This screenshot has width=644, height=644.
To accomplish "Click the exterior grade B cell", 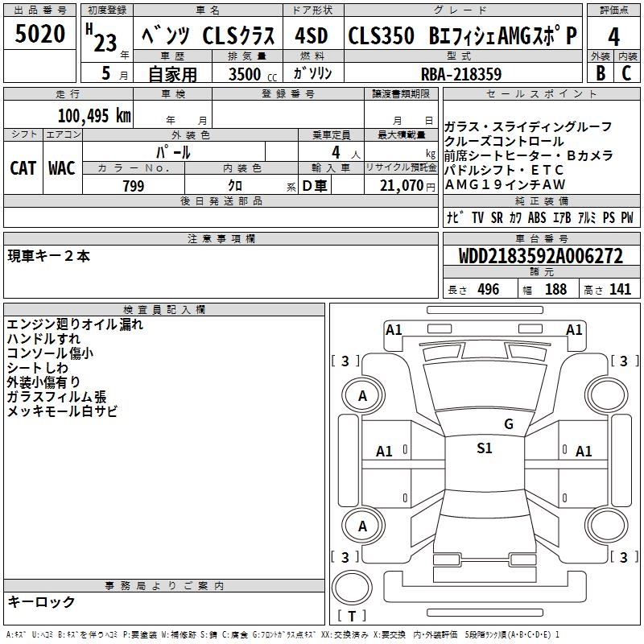I will (x=600, y=72).
